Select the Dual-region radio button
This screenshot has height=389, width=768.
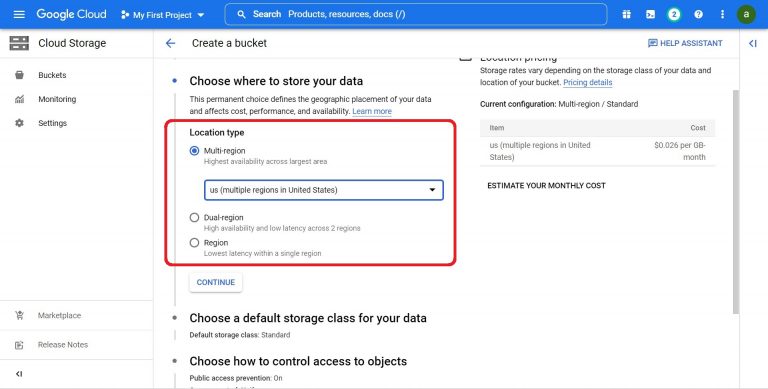click(x=194, y=218)
